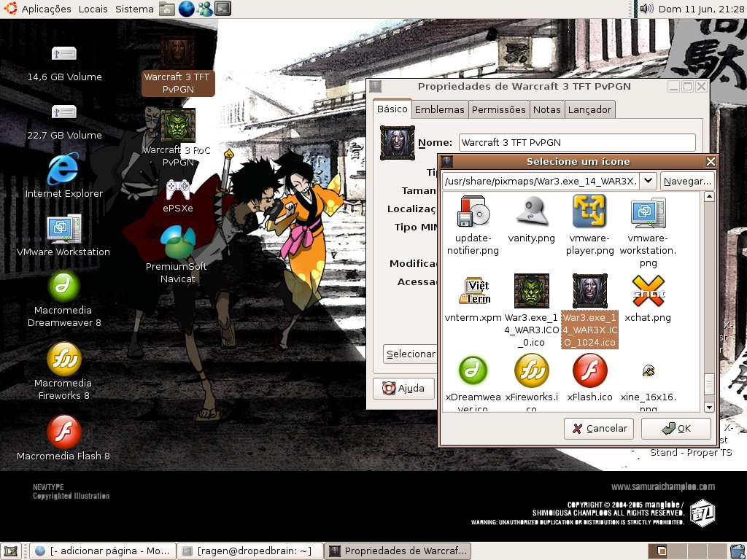Click the Cancelar button
This screenshot has height=560, width=747.
point(599,428)
